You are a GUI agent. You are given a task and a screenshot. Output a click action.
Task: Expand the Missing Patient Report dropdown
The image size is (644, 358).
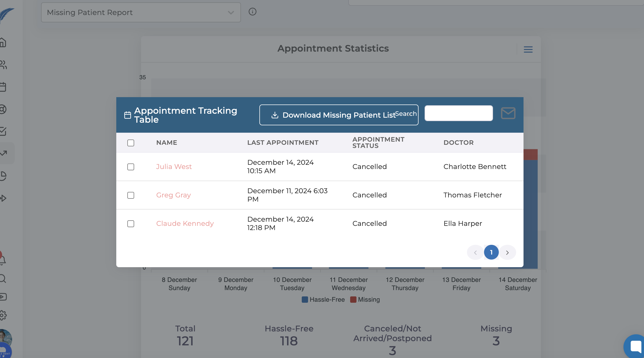(x=141, y=12)
